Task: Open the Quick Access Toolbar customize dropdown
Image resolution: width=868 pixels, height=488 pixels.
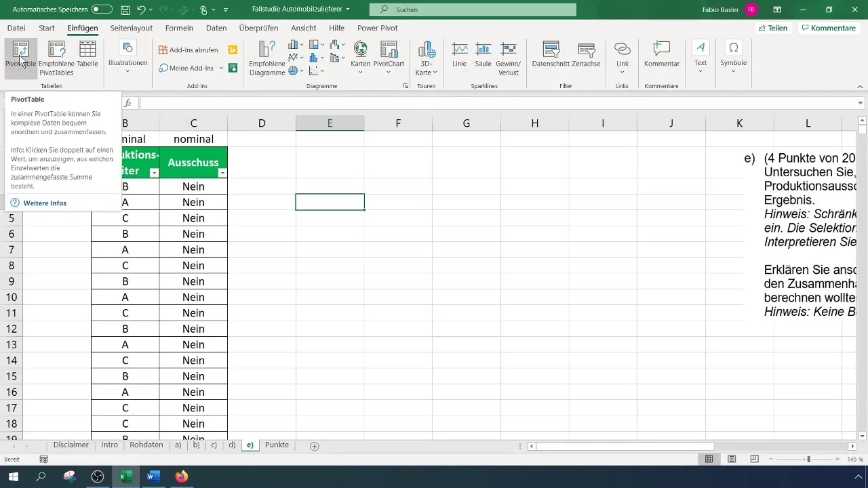Action: (x=226, y=10)
